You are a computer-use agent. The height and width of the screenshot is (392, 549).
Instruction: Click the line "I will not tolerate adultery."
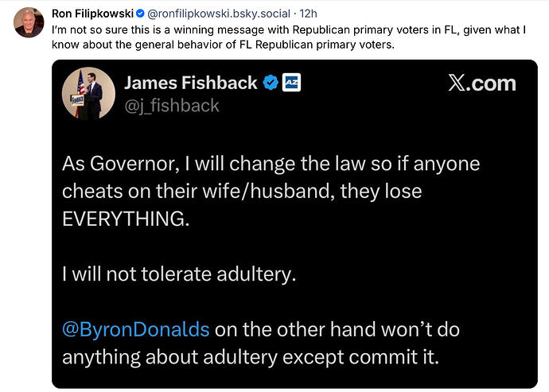179,274
